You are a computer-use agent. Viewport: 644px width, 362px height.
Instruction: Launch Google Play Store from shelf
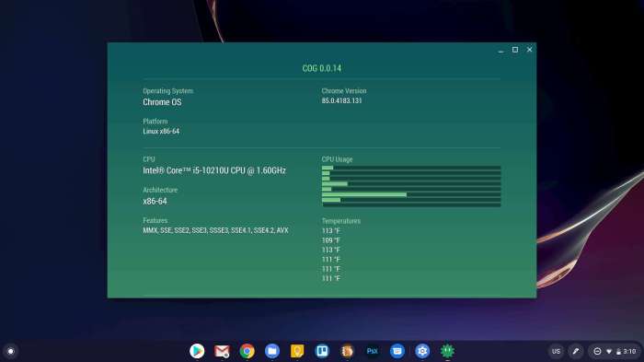tap(197, 351)
